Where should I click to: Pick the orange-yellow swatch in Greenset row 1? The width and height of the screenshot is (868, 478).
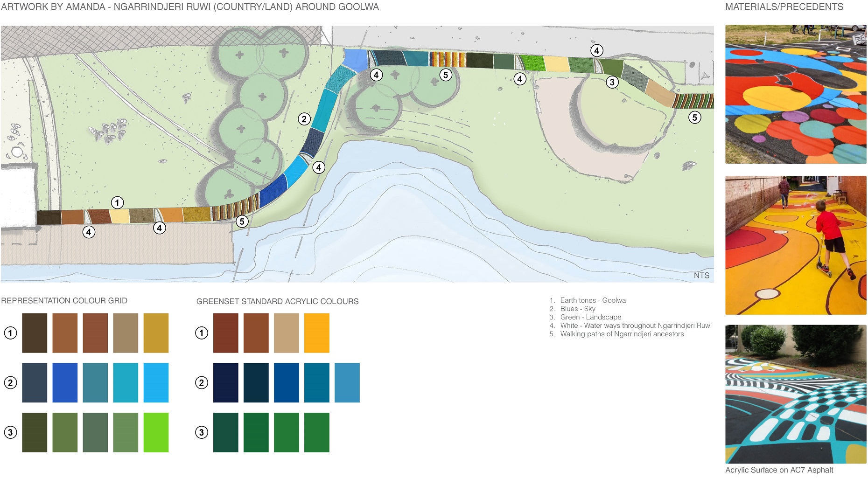[317, 333]
